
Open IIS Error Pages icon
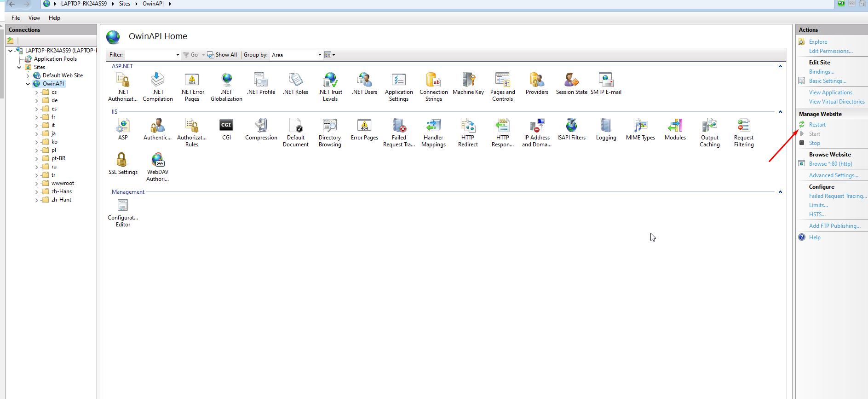pyautogui.click(x=364, y=129)
